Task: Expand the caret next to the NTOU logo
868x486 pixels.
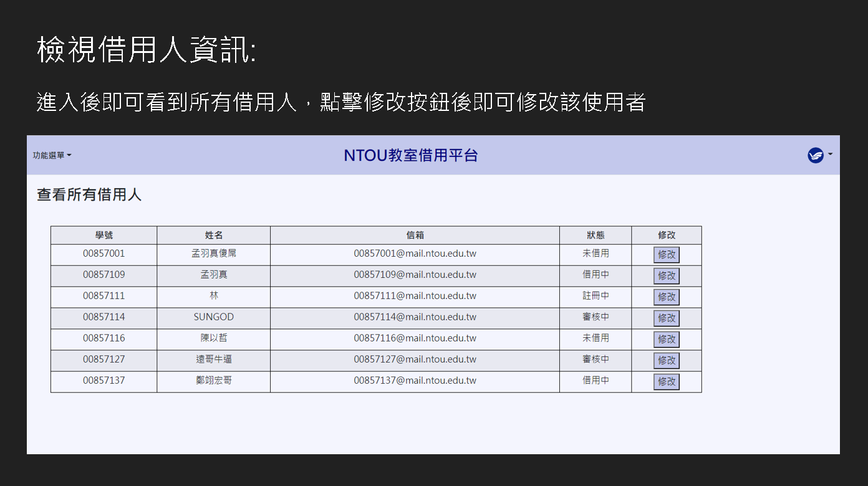Action: tap(830, 153)
